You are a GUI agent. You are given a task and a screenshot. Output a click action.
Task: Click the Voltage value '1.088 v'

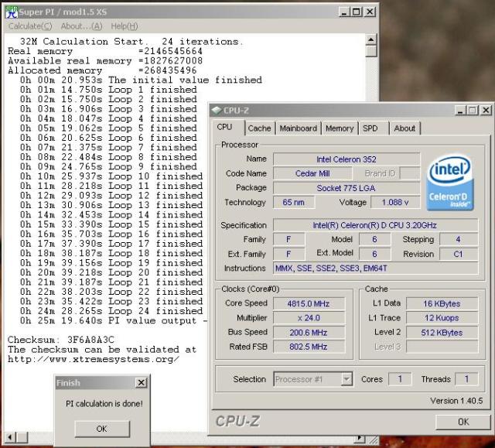[395, 203]
